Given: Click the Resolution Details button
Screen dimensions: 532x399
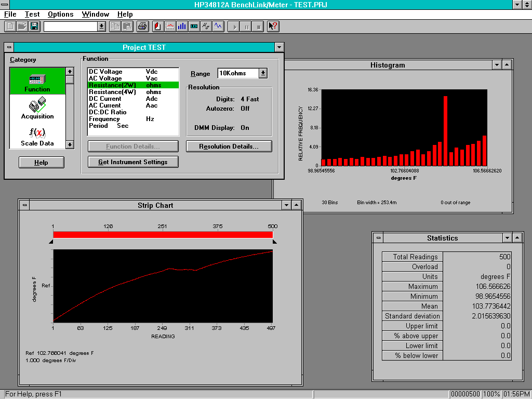Looking at the screenshot, I should [x=229, y=147].
